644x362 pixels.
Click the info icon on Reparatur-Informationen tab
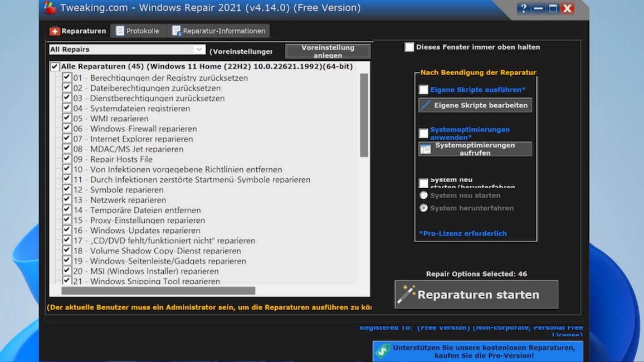[x=176, y=31]
